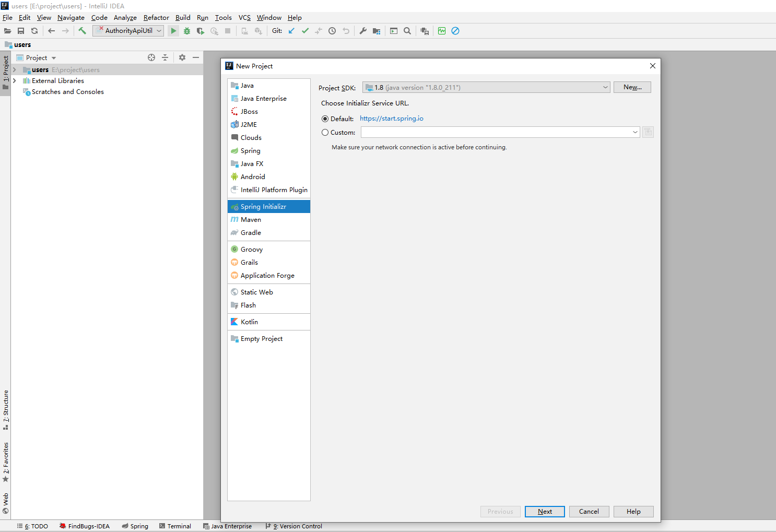Select the Custom URL radio button

(x=325, y=133)
